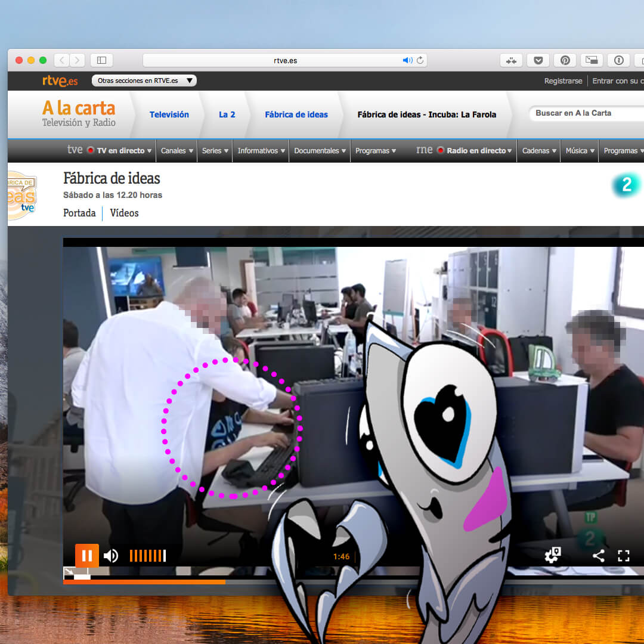
Task: Click Registrarse link
Action: 563,81
